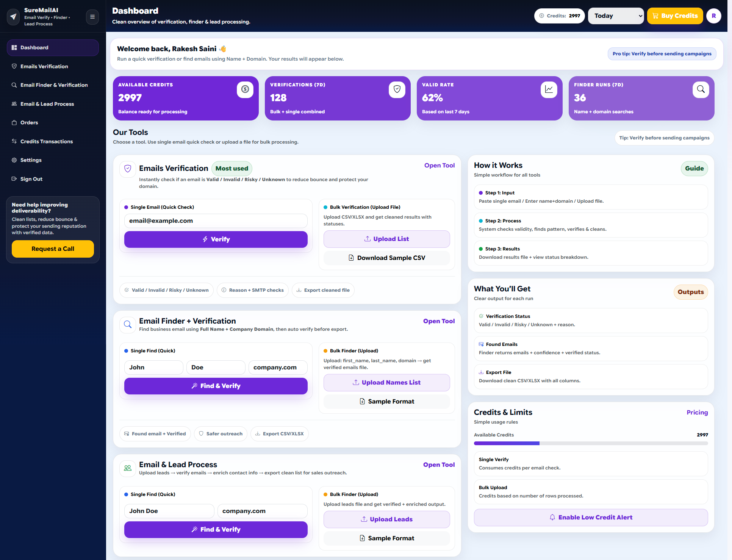Open Tool for Email Finder + Verification

[439, 321]
